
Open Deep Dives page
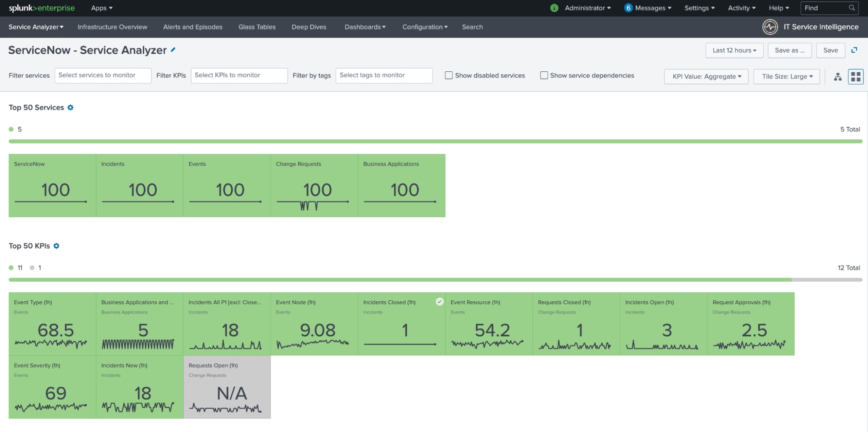[309, 27]
